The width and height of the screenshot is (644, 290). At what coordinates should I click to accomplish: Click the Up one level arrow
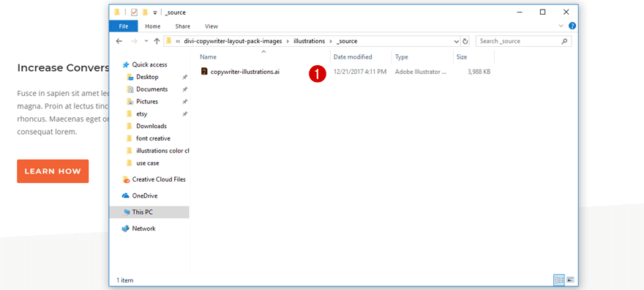[x=157, y=41]
